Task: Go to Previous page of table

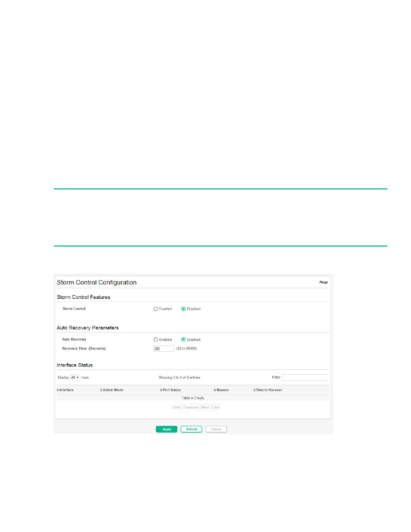Action: 191,407
